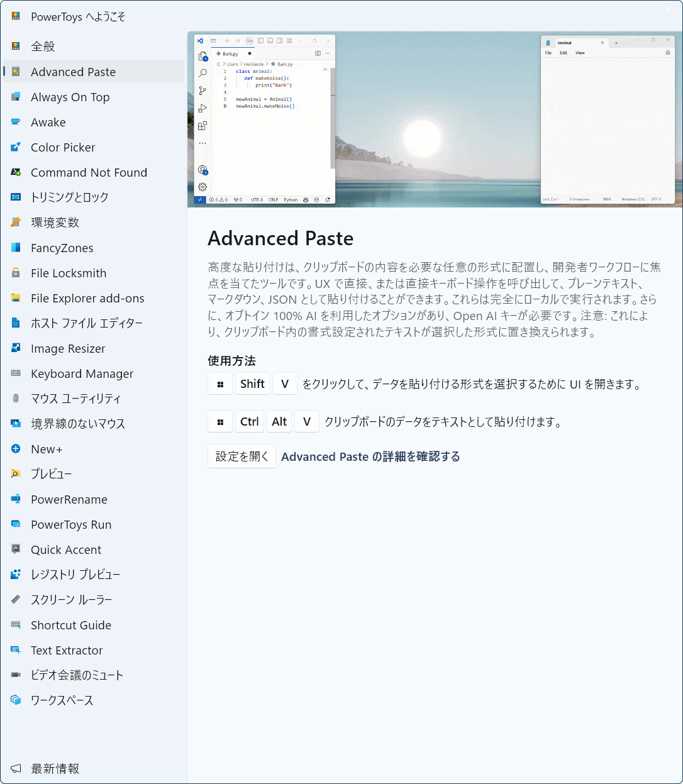
Task: Click the Always On Top icon
Action: pyautogui.click(x=16, y=97)
